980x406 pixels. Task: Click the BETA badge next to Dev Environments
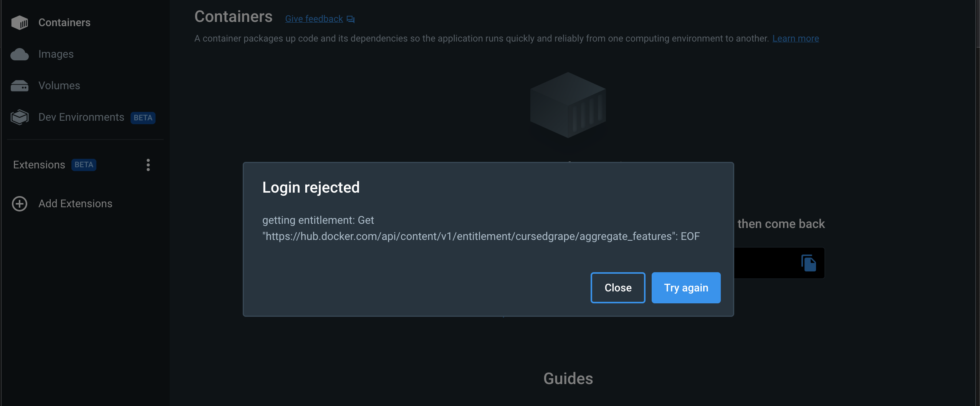(143, 118)
